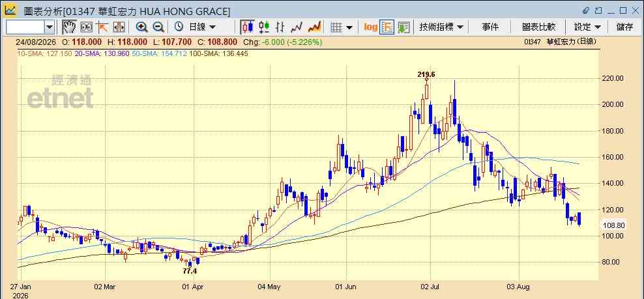
Task: Switch to orange area chart type
Action: 314,27
